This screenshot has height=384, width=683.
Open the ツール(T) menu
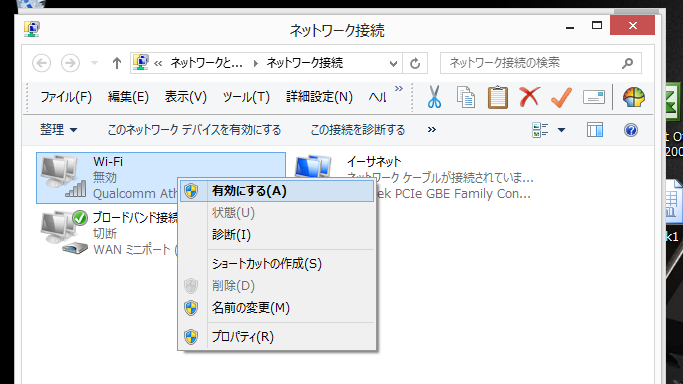246,97
